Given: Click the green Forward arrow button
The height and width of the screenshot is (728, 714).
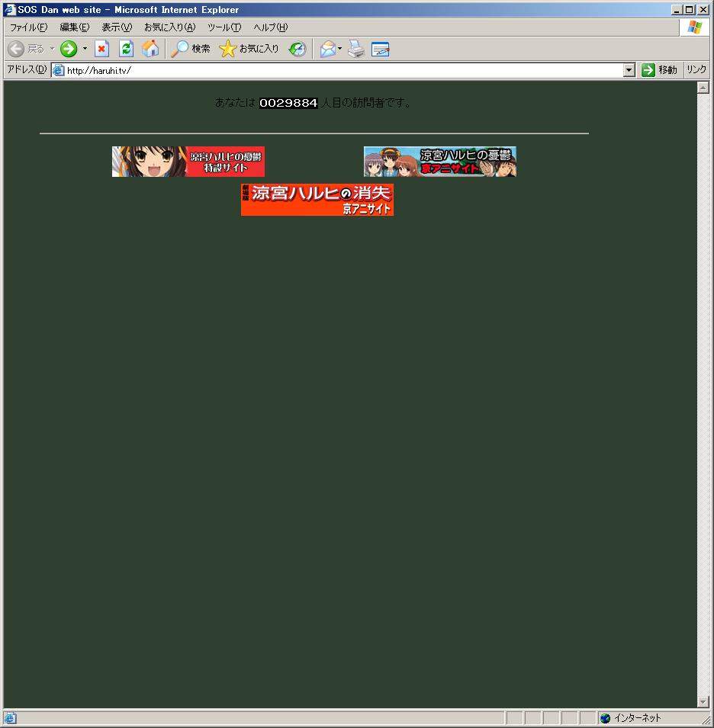Looking at the screenshot, I should pyautogui.click(x=69, y=49).
